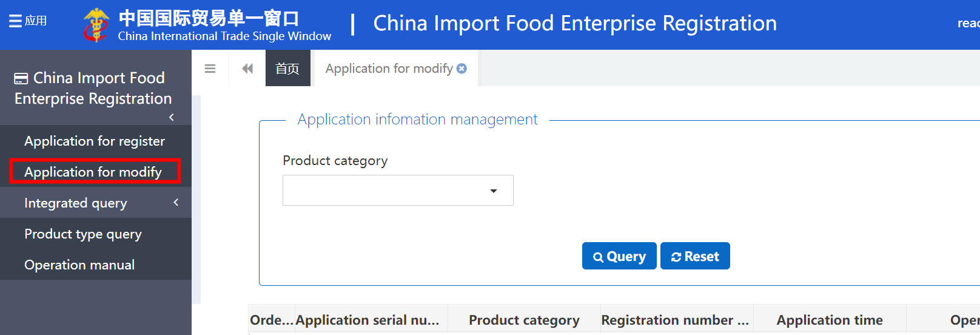Sort by the Product category column header

point(524,320)
